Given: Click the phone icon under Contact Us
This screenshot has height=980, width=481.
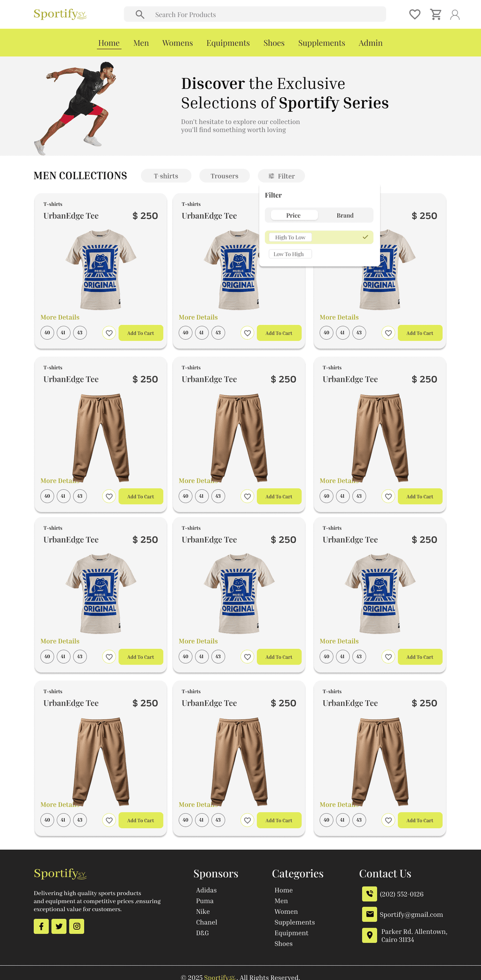Looking at the screenshot, I should coord(370,894).
